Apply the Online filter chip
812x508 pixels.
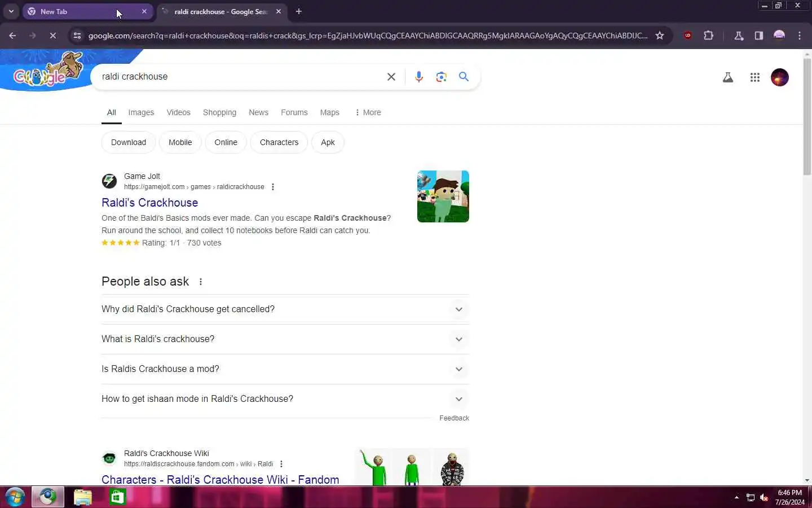click(226, 142)
